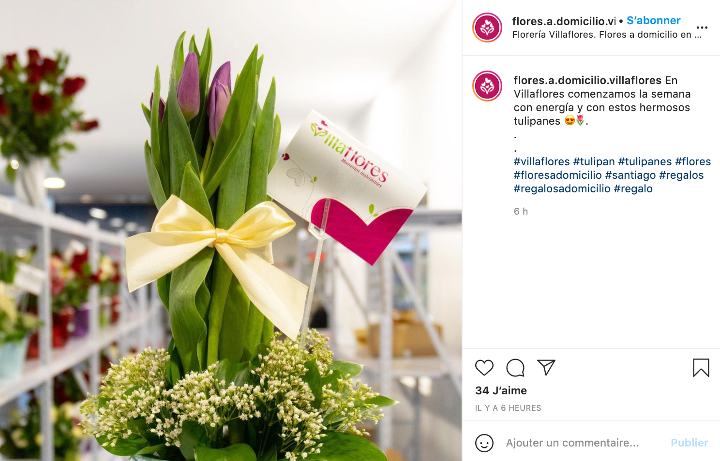Open flores.a.domicilio.villaflores username in caption
This screenshot has width=720, height=461.
pyautogui.click(x=587, y=80)
